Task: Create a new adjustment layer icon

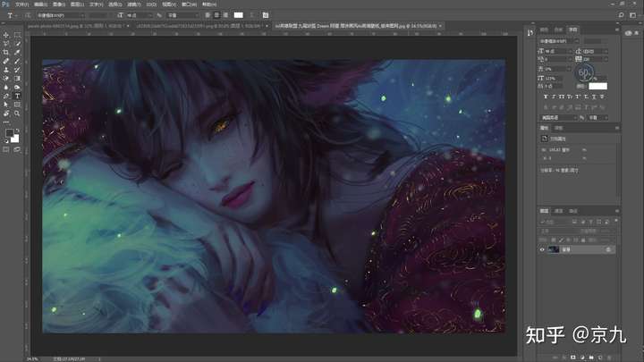Action: tap(582, 358)
